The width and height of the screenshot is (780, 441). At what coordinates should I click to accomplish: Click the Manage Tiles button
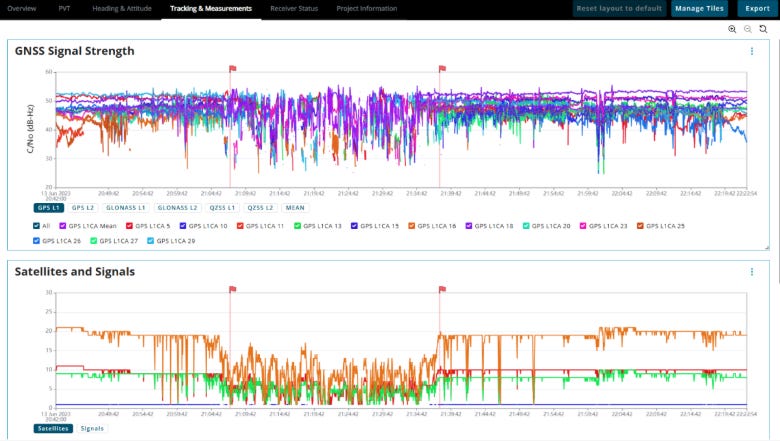pyautogui.click(x=699, y=8)
